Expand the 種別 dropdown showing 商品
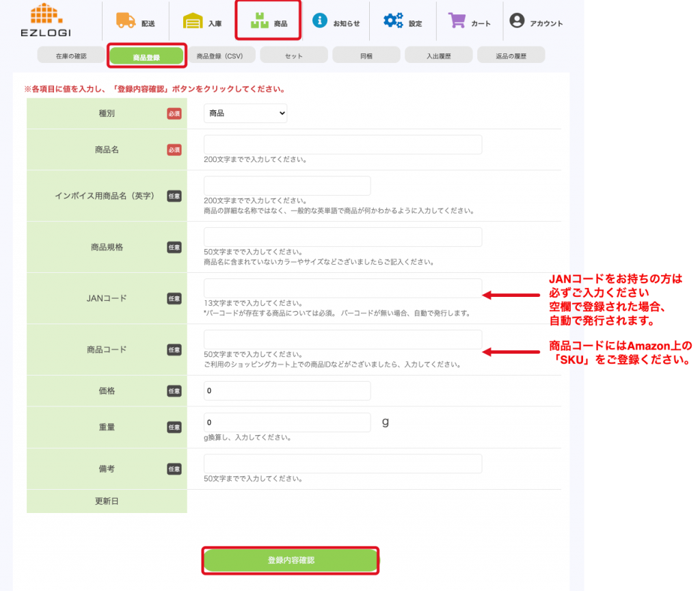This screenshot has height=591, width=700. tap(245, 114)
